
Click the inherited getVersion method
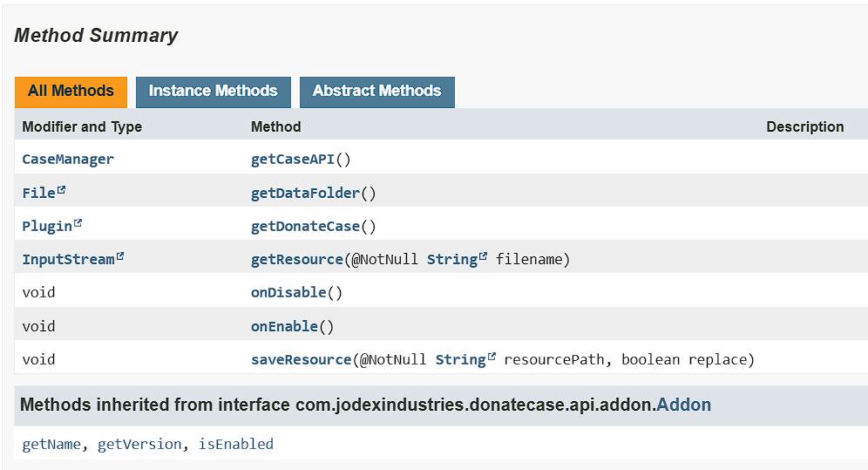pyautogui.click(x=139, y=445)
